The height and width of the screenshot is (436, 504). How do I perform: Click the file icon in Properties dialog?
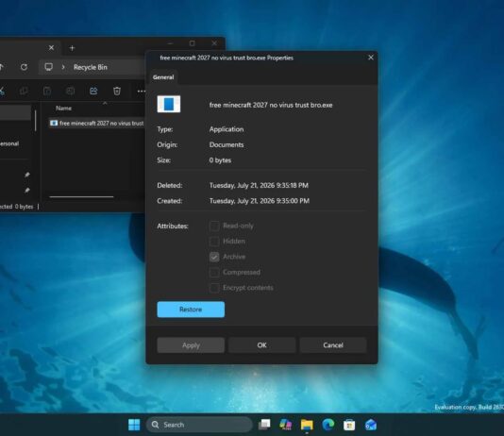[169, 104]
